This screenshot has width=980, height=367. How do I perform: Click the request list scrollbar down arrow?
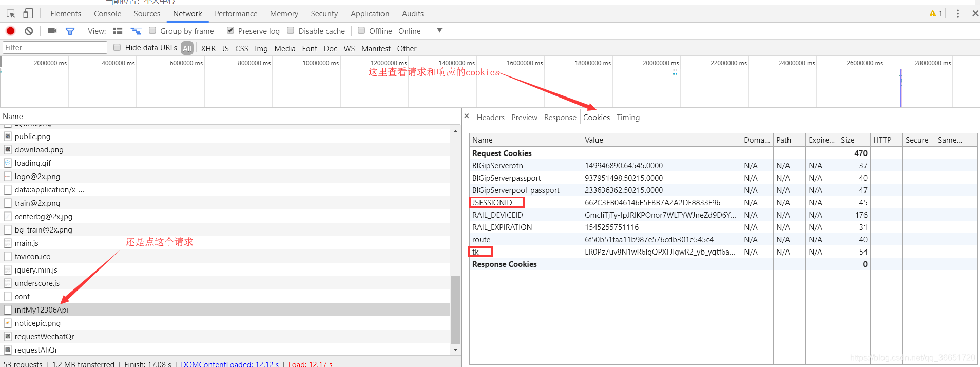(455, 350)
